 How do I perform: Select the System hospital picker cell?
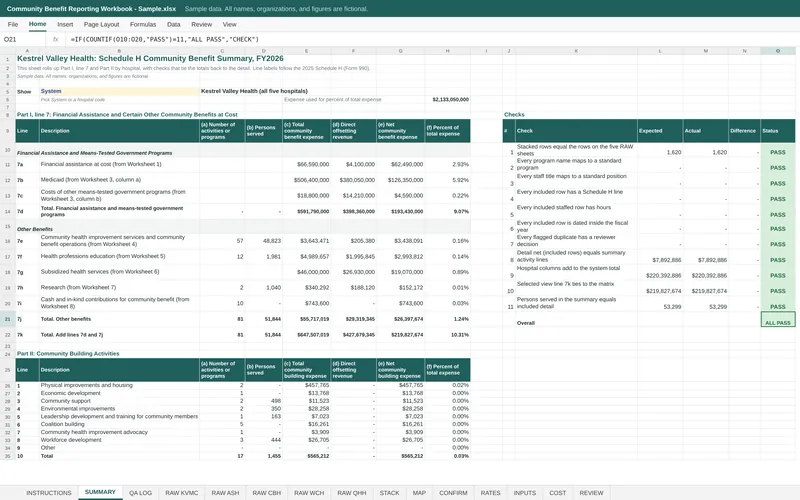pyautogui.click(x=119, y=91)
